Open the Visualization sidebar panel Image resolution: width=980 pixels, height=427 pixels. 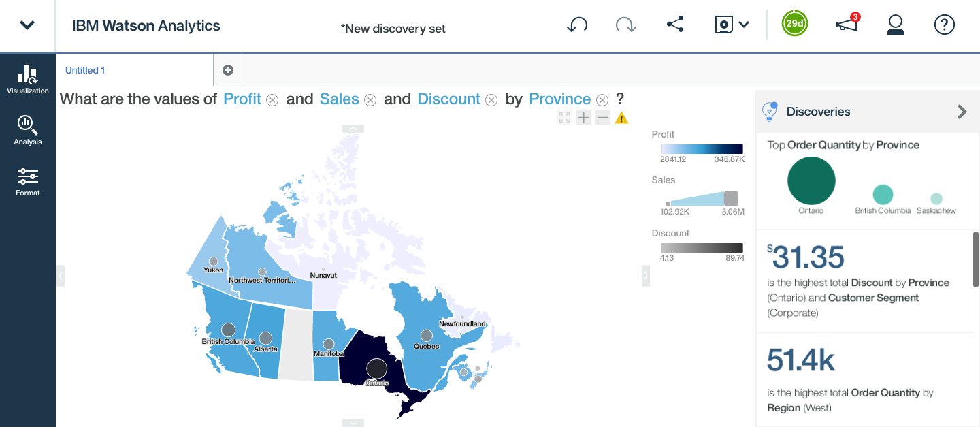coord(28,79)
